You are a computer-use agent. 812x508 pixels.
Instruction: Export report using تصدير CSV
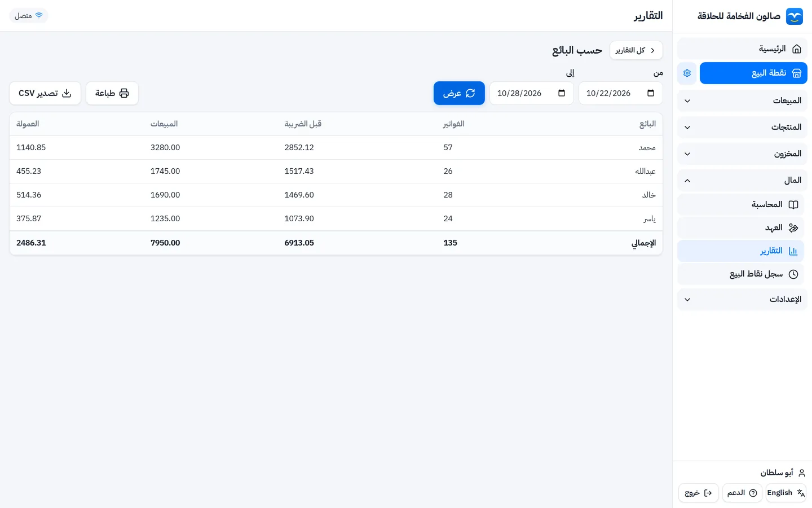pyautogui.click(x=45, y=93)
